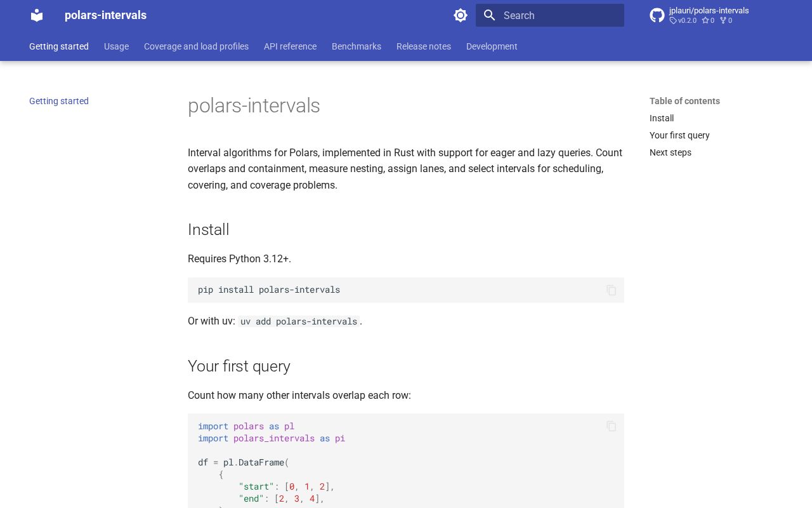Click the polars-intervals site title in header
The height and width of the screenshot is (508, 812).
click(x=105, y=15)
